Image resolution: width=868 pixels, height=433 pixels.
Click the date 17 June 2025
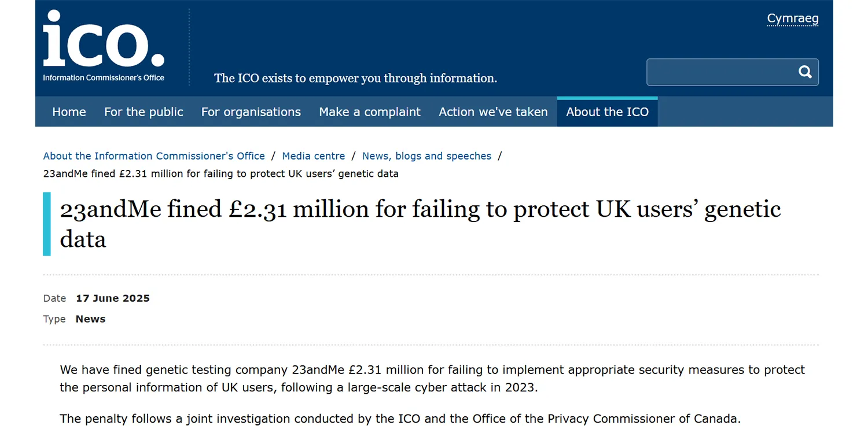click(x=113, y=298)
